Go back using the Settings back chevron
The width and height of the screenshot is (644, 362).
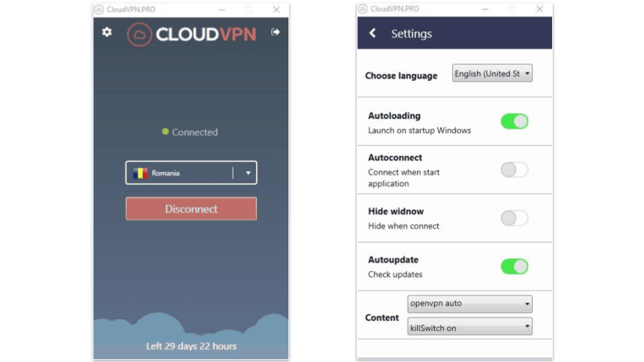point(372,34)
